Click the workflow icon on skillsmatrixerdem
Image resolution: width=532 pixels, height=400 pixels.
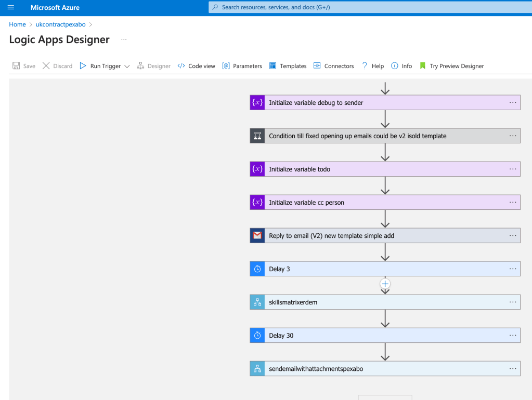(257, 302)
